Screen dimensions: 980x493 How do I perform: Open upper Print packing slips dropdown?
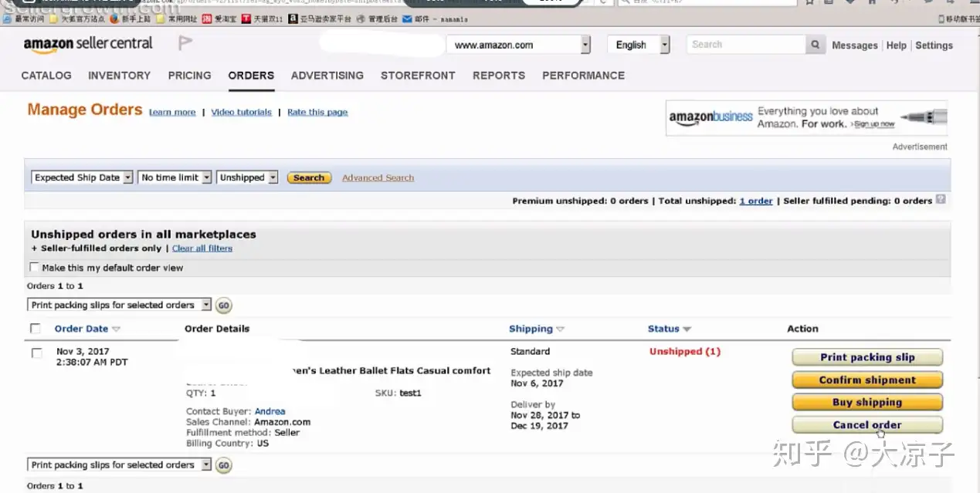tap(120, 305)
